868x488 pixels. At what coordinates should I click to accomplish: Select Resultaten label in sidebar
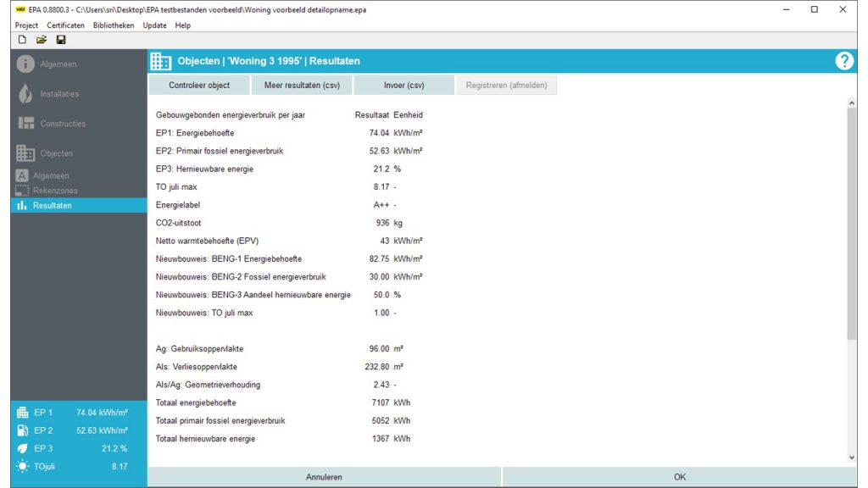click(x=52, y=205)
